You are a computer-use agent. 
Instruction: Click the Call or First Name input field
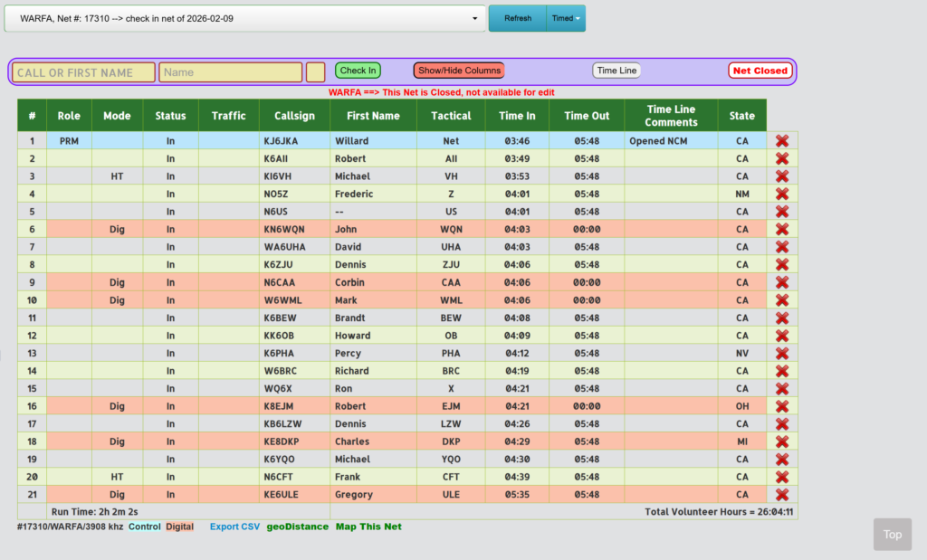coord(84,72)
